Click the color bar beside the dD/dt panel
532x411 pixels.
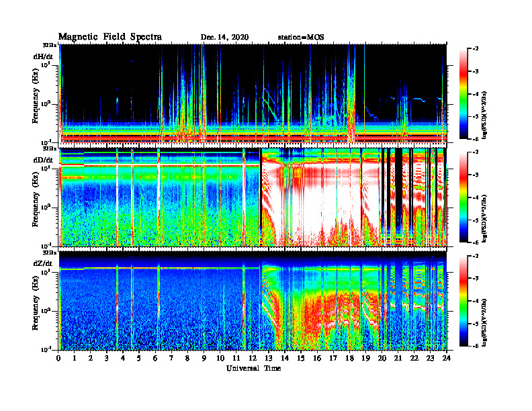[463, 197]
